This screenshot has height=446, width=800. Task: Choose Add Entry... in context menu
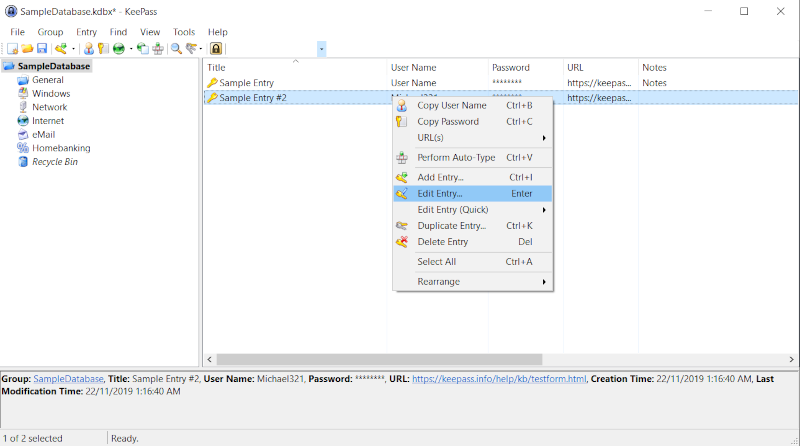(473, 178)
